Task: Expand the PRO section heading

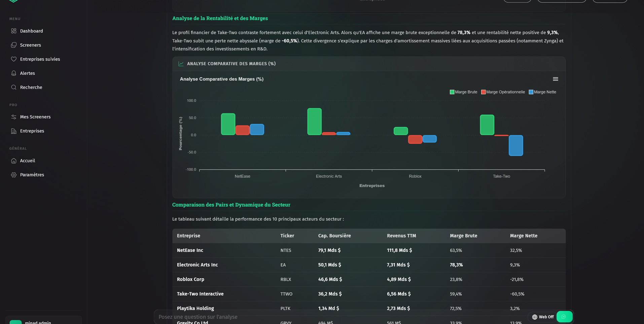Action: pyautogui.click(x=13, y=105)
